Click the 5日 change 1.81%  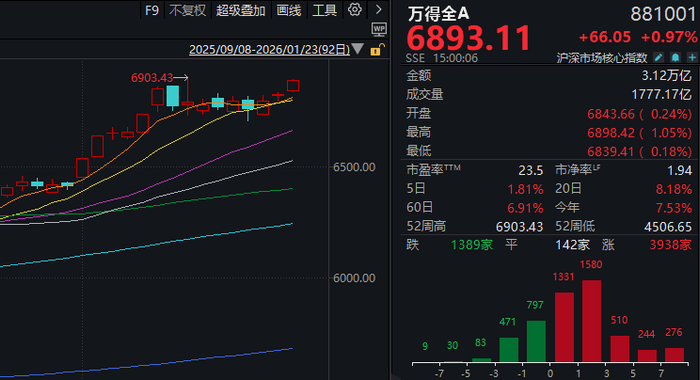pos(525,189)
